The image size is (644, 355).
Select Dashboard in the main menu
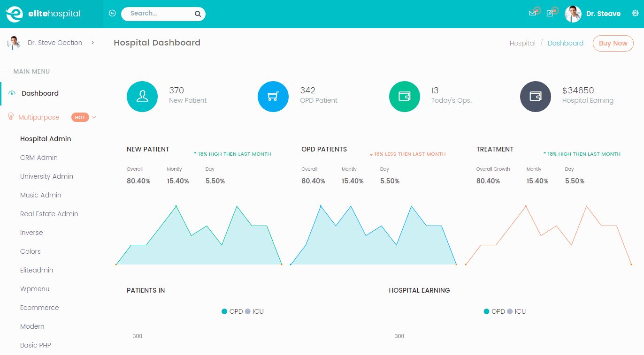point(40,93)
